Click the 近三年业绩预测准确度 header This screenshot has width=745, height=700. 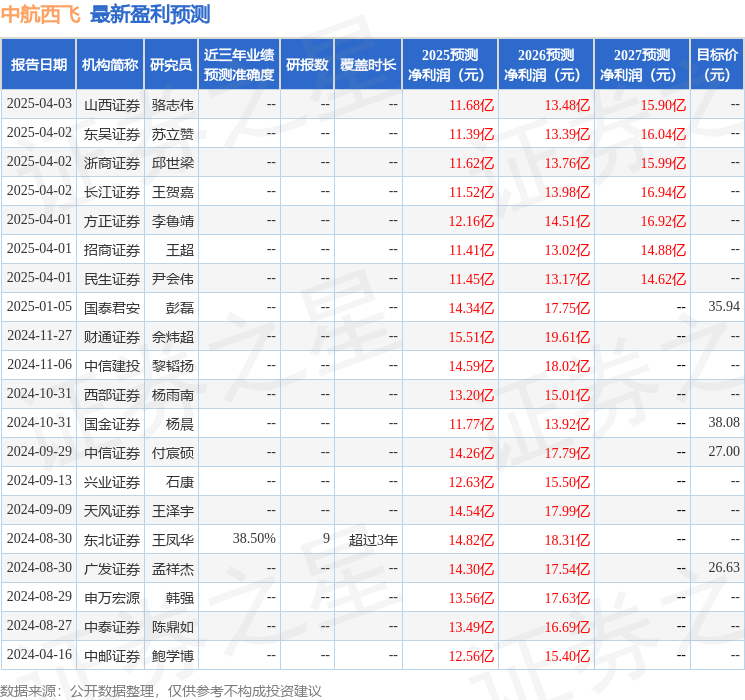point(239,65)
